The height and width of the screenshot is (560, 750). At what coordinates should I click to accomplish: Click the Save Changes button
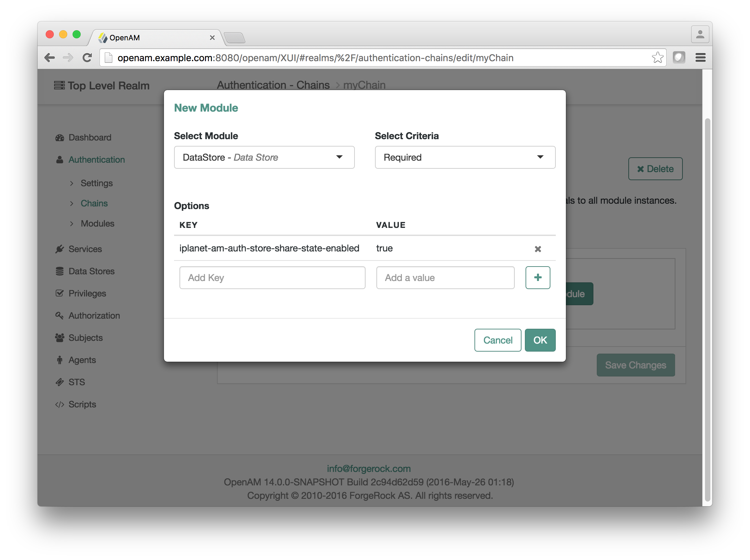pyautogui.click(x=635, y=365)
